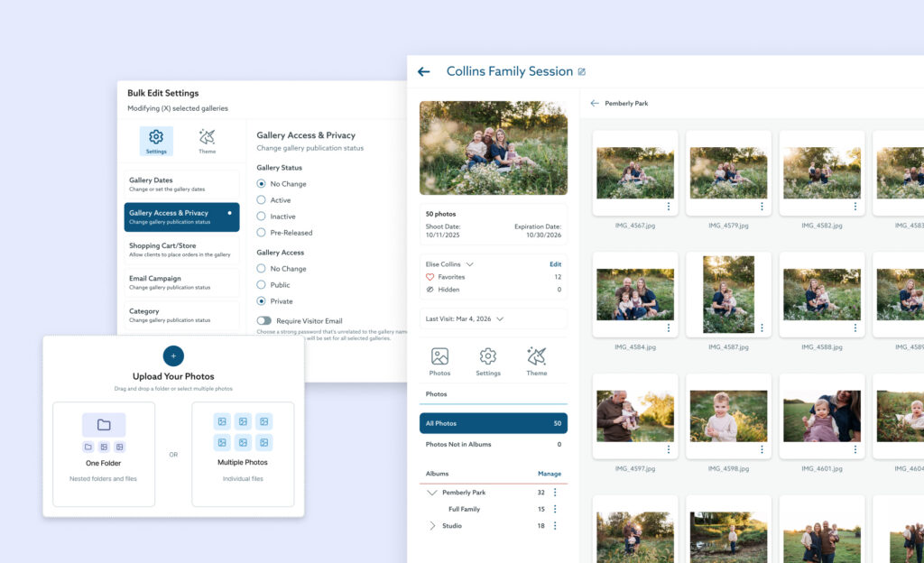
Task: Switch to the Theme tab in Bulk Edit
Action: [206, 140]
